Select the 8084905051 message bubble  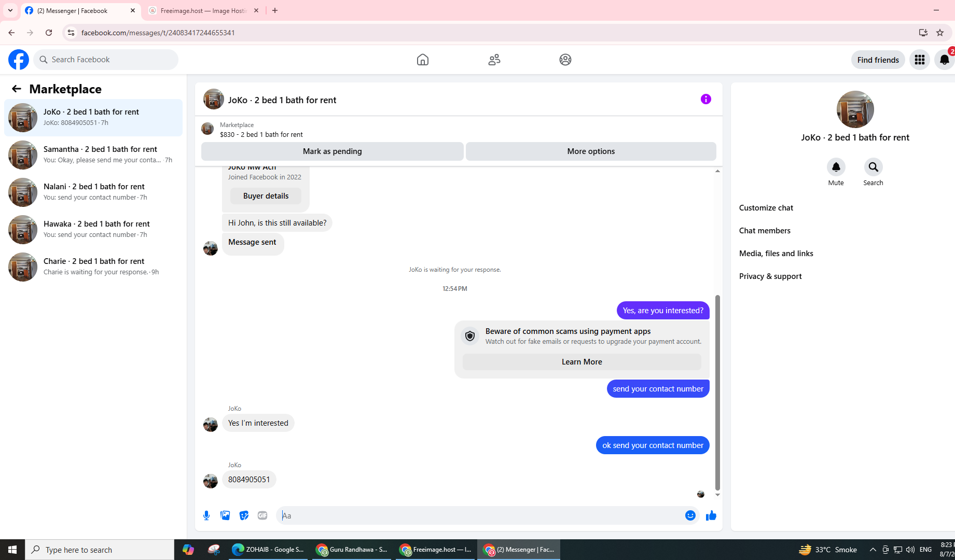click(x=249, y=480)
